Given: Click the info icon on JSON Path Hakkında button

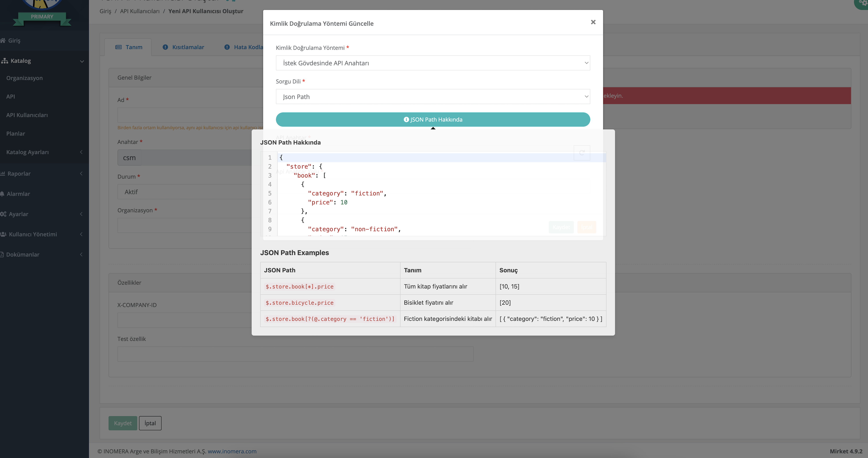Looking at the screenshot, I should pos(406,120).
